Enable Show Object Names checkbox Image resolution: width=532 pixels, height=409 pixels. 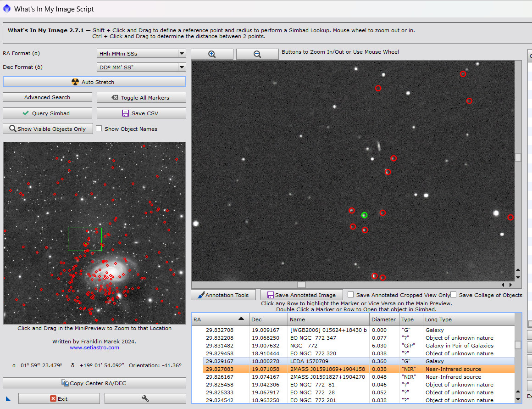(x=99, y=129)
